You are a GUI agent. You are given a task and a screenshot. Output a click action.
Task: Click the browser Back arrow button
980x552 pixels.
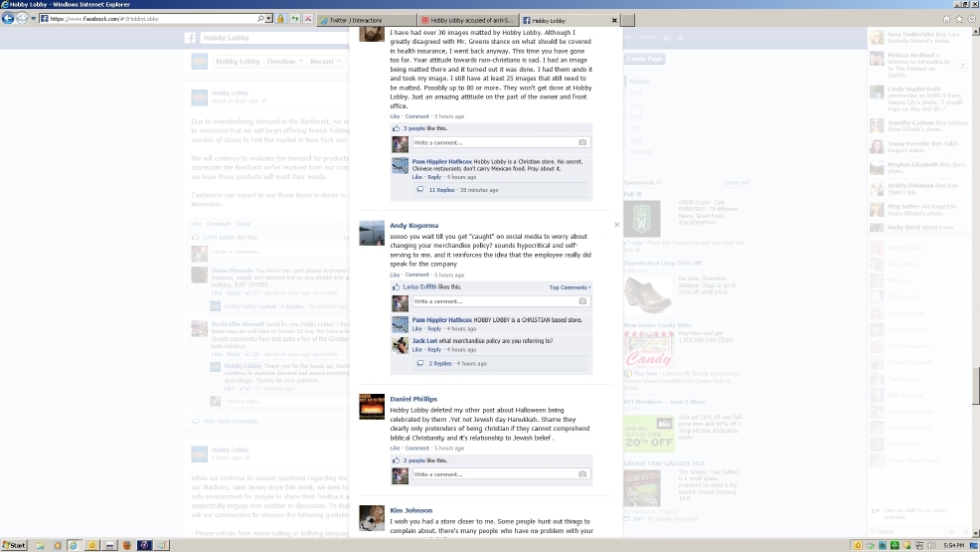[x=8, y=19]
